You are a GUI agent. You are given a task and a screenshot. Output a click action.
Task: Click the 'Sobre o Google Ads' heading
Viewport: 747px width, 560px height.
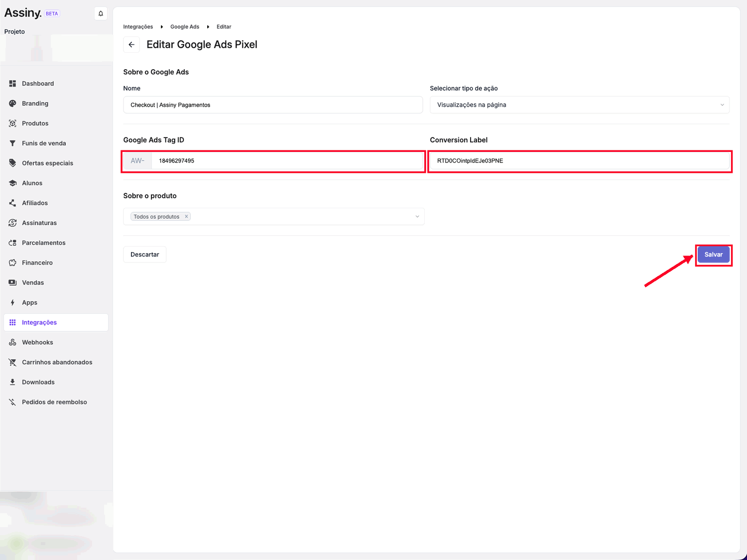(x=156, y=72)
